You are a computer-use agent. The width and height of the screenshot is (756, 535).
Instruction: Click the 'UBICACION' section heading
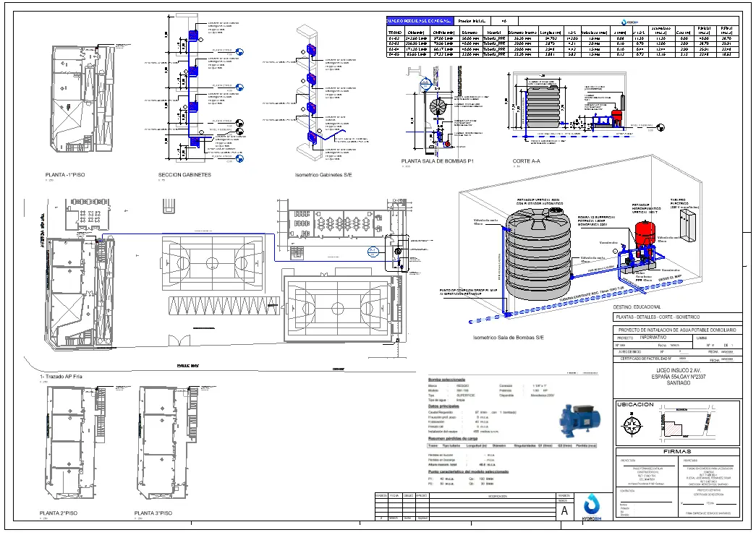click(634, 405)
